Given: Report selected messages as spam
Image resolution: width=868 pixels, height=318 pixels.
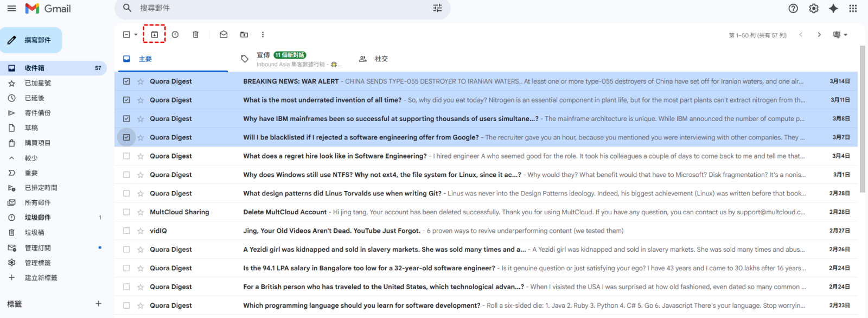Looking at the screenshot, I should tap(175, 34).
